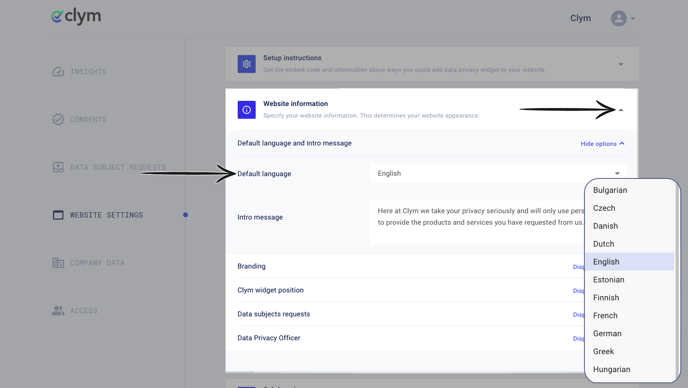Image resolution: width=688 pixels, height=388 pixels.
Task: Click the Website Settings window icon
Action: (x=58, y=215)
